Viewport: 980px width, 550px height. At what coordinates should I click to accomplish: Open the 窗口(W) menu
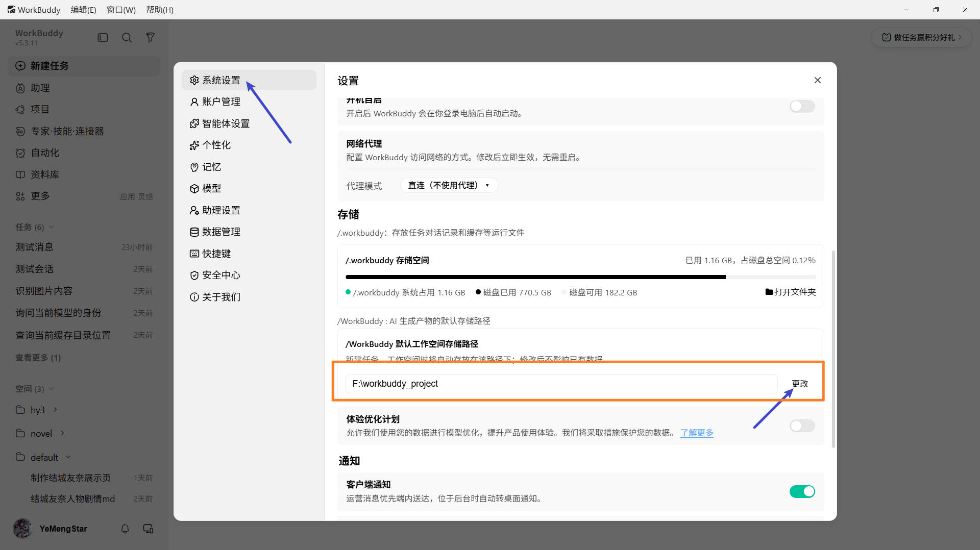(121, 10)
